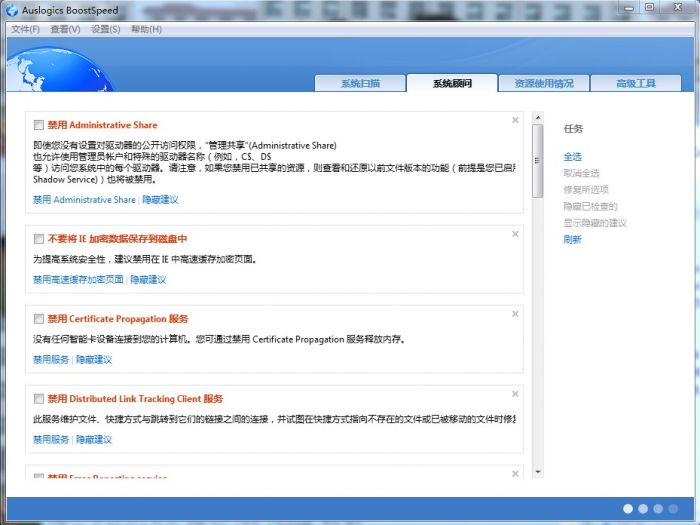Viewport: 700px width, 525px height.
Task: Click the 修复所选项 task link
Action: (x=586, y=190)
